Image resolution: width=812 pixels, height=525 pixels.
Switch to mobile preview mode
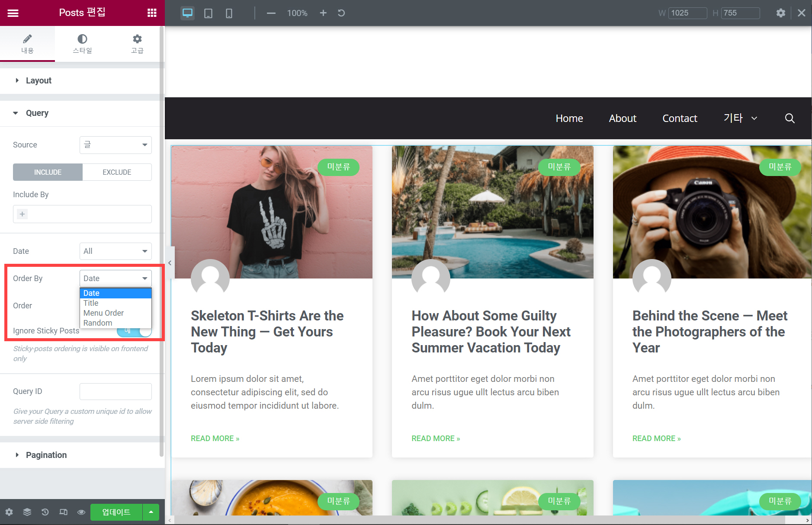[229, 13]
